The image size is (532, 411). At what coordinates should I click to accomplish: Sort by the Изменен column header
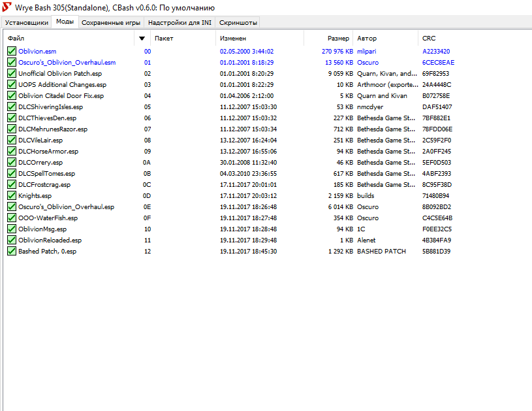260,38
